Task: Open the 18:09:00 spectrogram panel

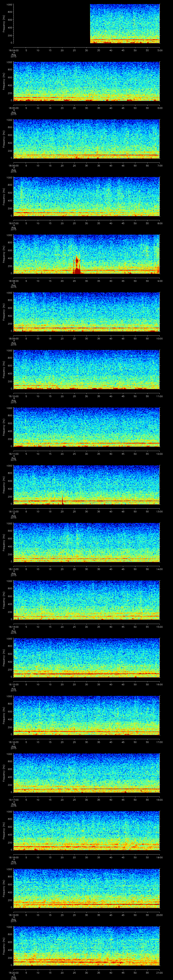Action: [86, 312]
